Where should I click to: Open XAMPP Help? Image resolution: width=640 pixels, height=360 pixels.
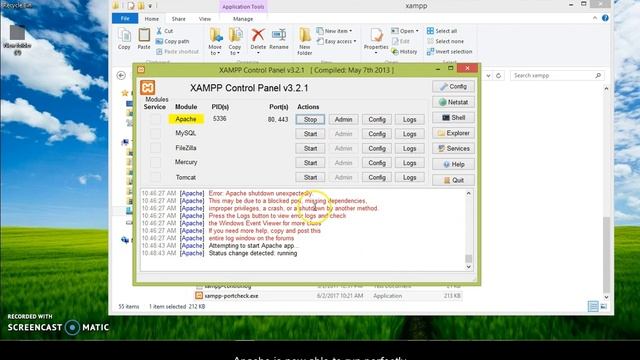click(x=453, y=164)
